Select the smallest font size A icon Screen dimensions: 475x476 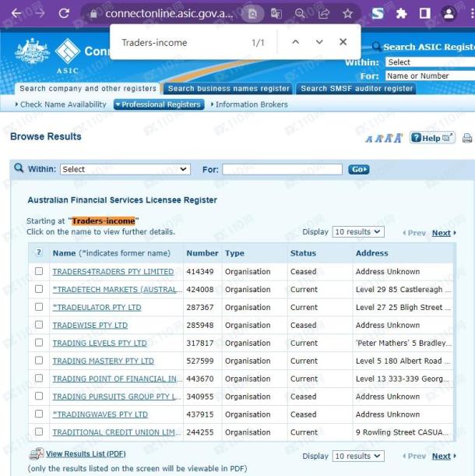tap(369, 139)
